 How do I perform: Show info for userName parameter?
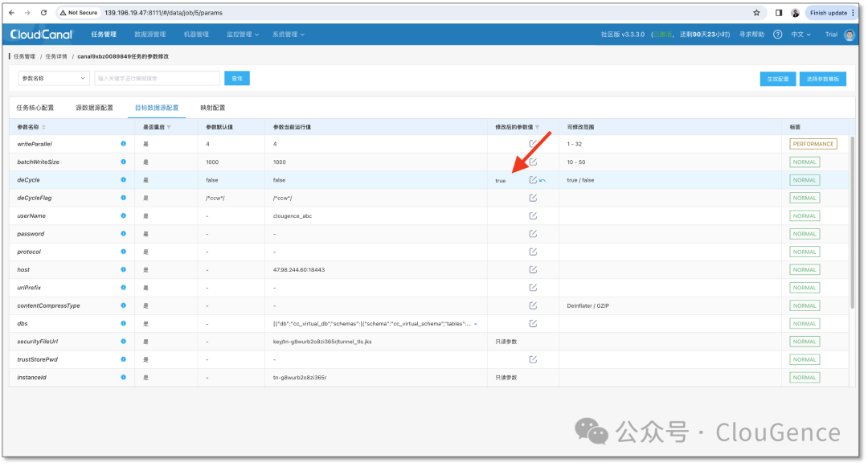(x=124, y=215)
